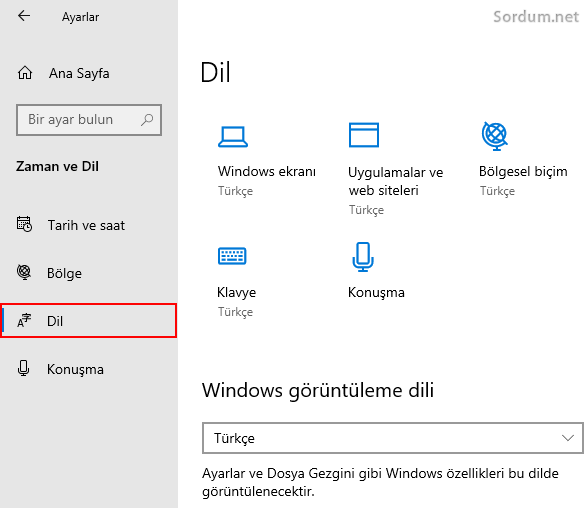The image size is (588, 508).
Task: Click the Bölge globe sidebar icon
Action: [x=24, y=272]
